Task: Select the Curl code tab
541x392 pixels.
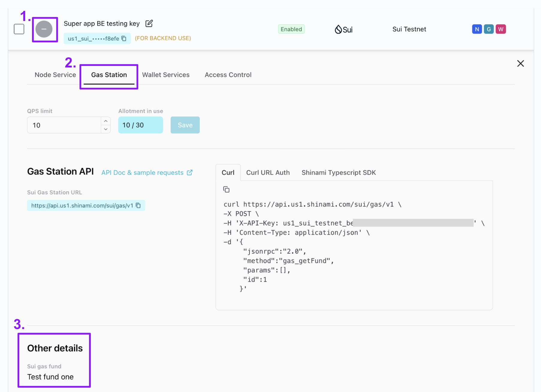Action: point(228,173)
